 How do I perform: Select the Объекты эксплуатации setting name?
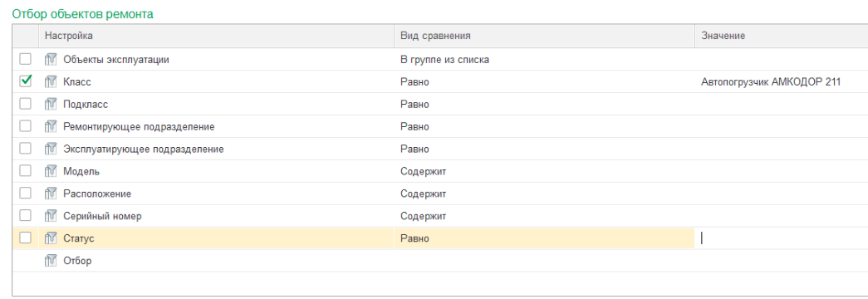(x=116, y=60)
